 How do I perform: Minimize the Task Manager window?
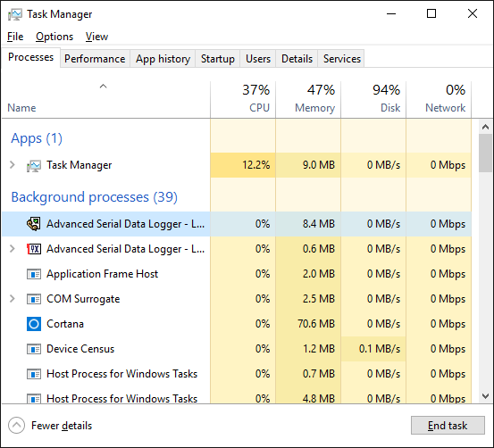tap(391, 14)
